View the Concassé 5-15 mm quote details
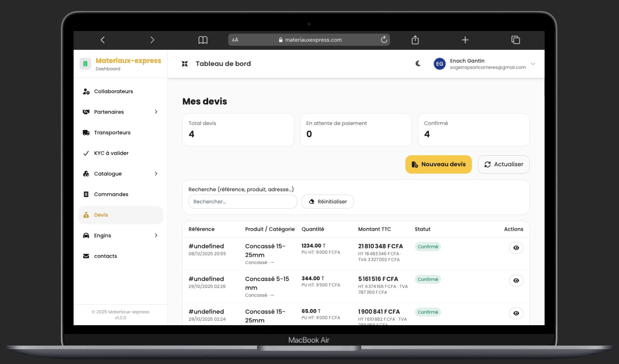The image size is (619, 364). tap(516, 281)
